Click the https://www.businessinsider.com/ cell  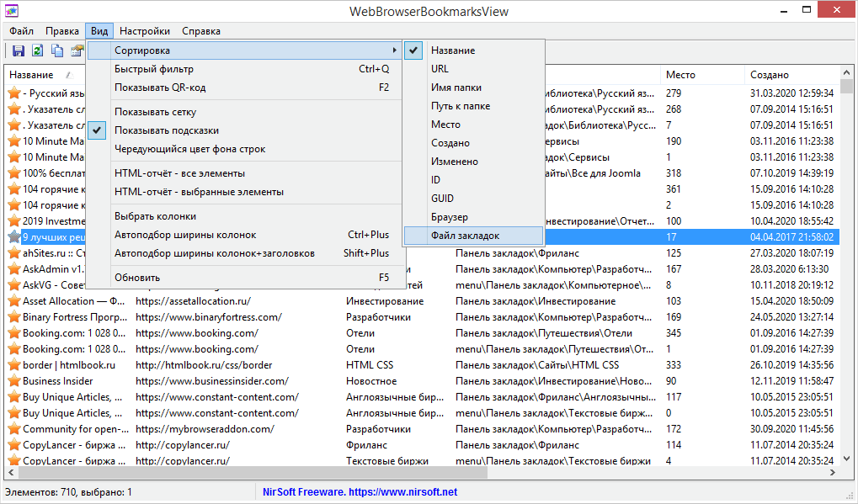point(212,381)
